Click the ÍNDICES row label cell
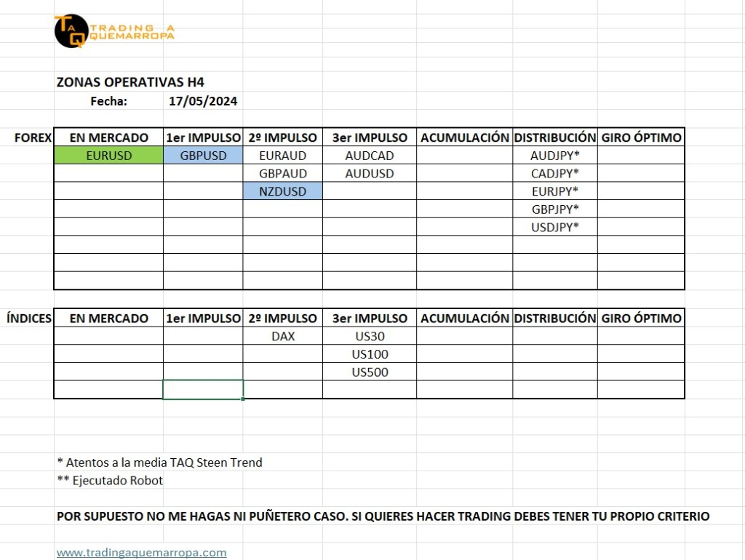 point(29,318)
